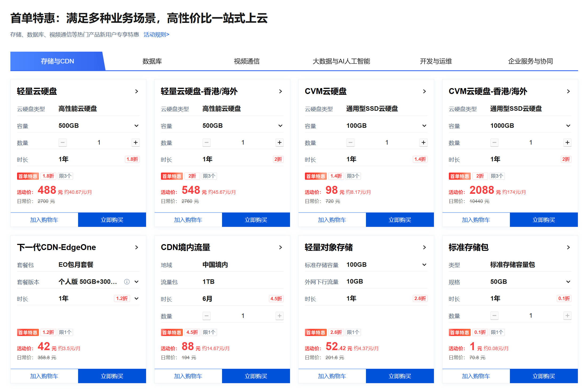Screen dimensions: 588x389
Task: Select the 存储与CDN tab
Action: (57, 61)
